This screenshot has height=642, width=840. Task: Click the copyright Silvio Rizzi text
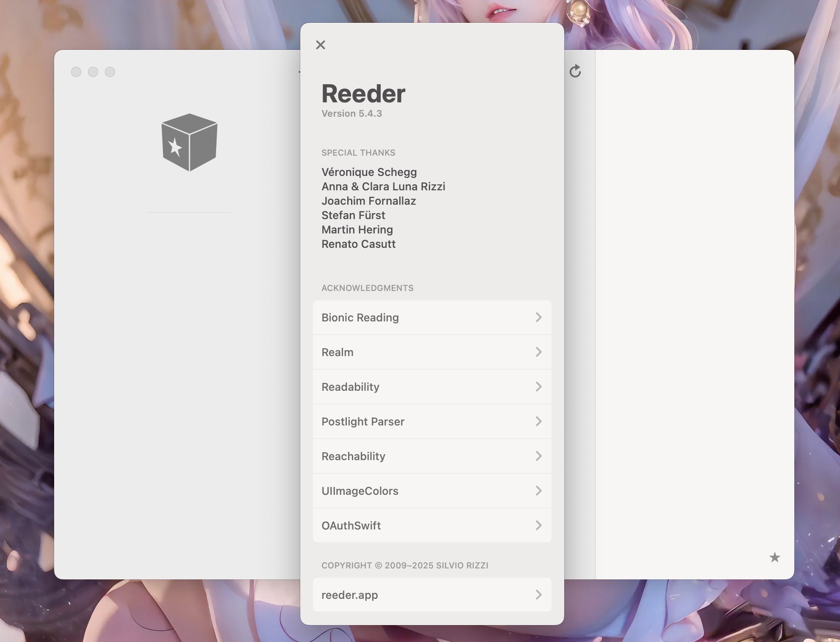(405, 565)
